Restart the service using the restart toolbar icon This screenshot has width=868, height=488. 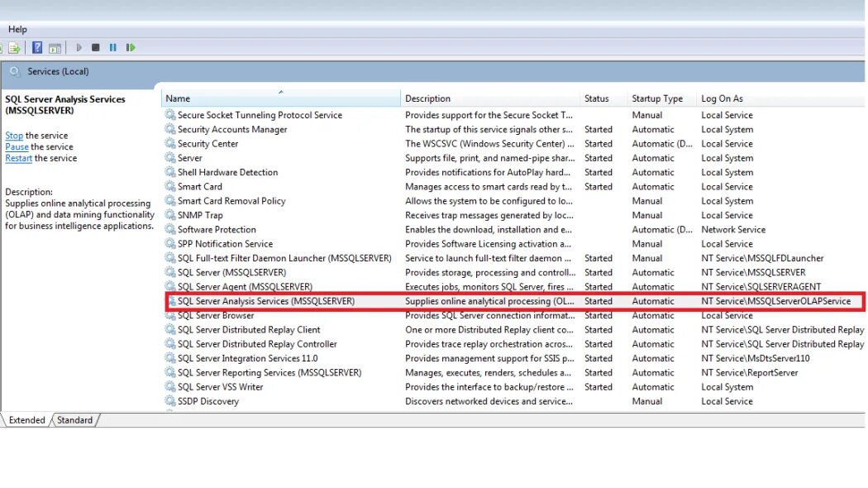click(x=131, y=47)
